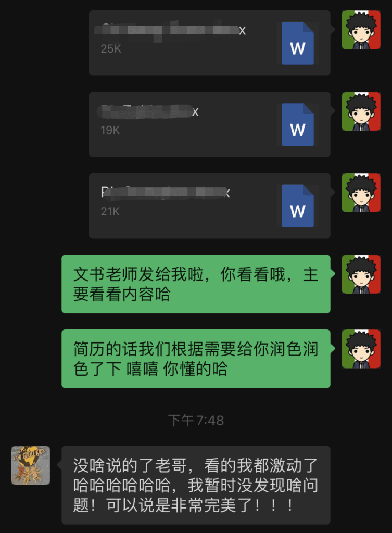Open the Good Kids avatar profile

coord(31,465)
